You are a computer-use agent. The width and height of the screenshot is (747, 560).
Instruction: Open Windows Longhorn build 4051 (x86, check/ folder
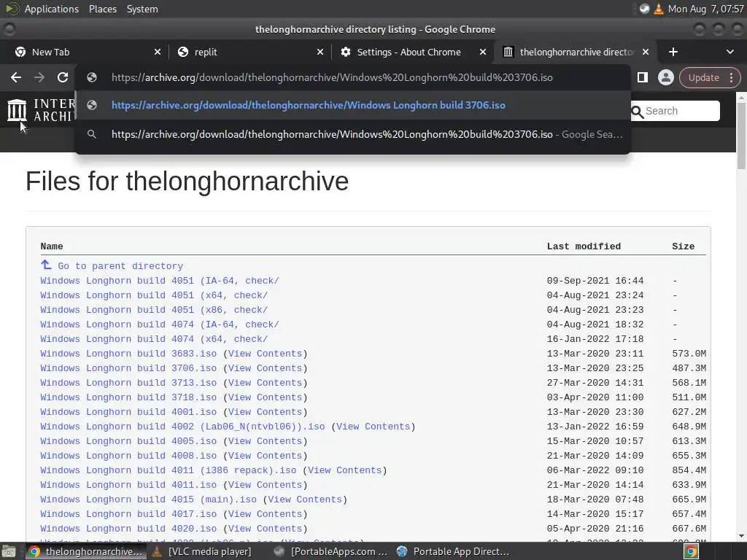[154, 310]
